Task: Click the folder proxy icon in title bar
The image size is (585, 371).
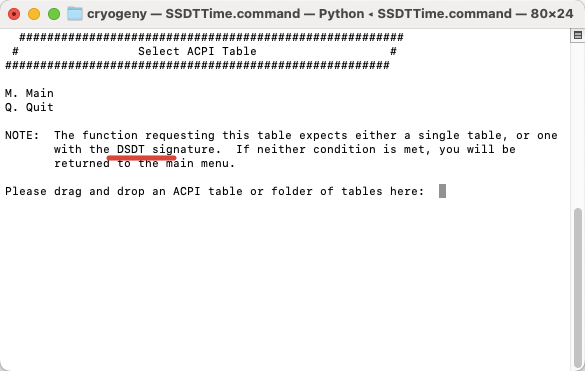Action: pos(75,14)
